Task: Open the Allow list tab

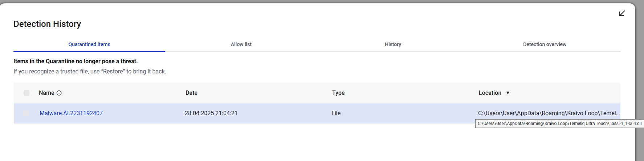Action: pyautogui.click(x=241, y=44)
